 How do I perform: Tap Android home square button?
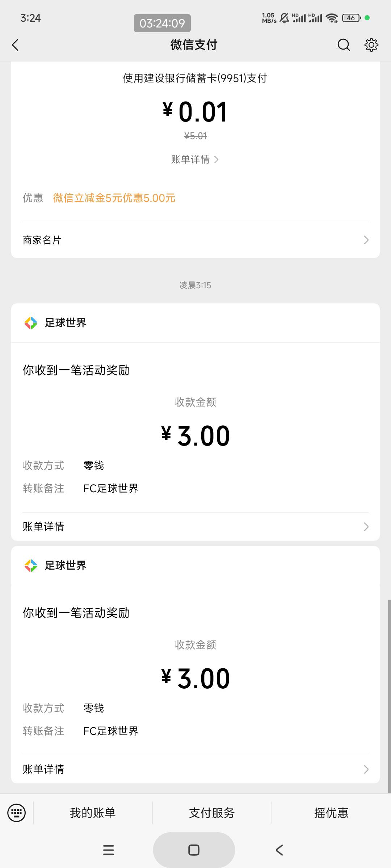tap(194, 850)
